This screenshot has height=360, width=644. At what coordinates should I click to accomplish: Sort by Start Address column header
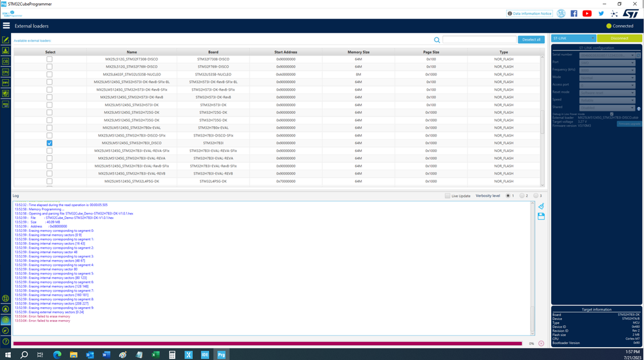click(286, 52)
